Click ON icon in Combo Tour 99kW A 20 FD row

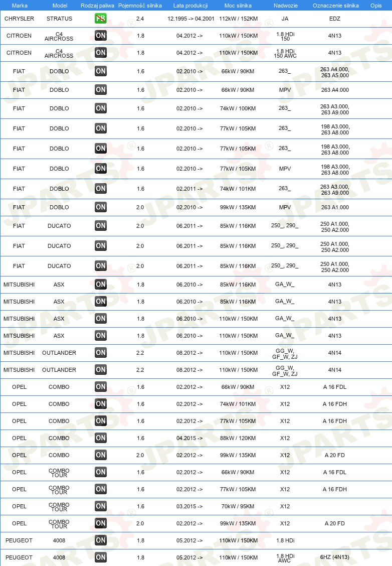point(101,523)
